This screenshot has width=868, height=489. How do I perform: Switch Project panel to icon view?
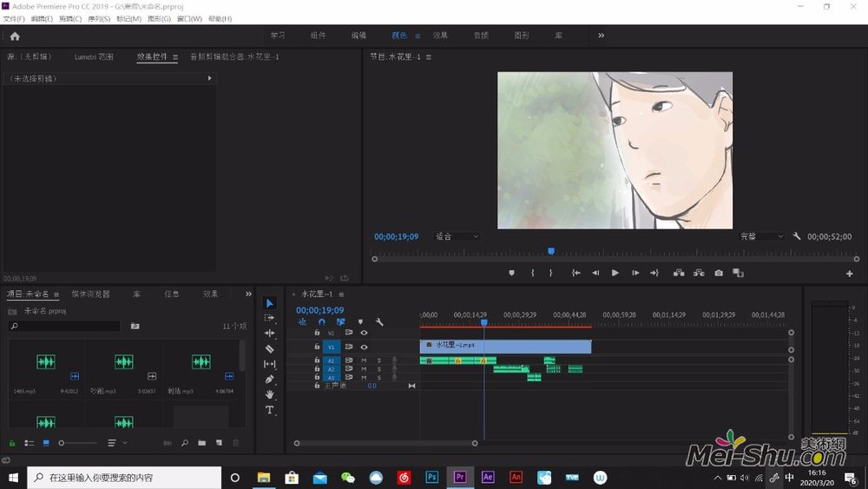coord(46,443)
